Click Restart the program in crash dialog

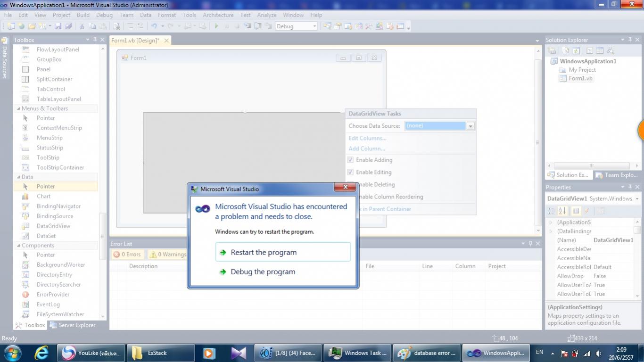[283, 252]
